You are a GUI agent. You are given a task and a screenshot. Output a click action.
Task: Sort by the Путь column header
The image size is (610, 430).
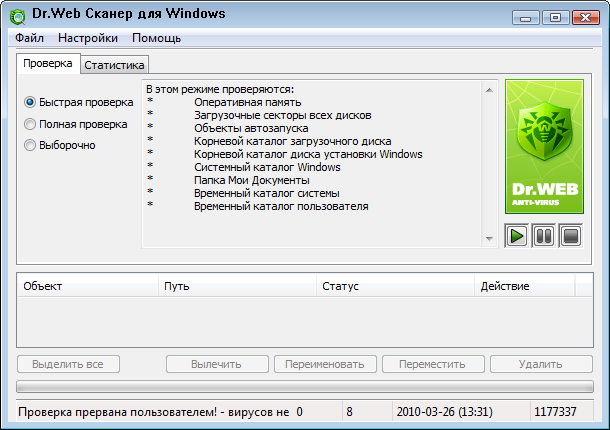(x=237, y=286)
